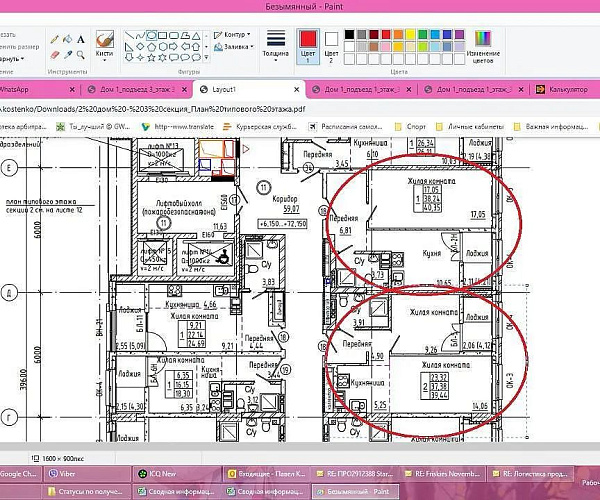The width and height of the screenshot is (600, 500).
Task: Click Изменение цветов edit colors button
Action: 484,43
